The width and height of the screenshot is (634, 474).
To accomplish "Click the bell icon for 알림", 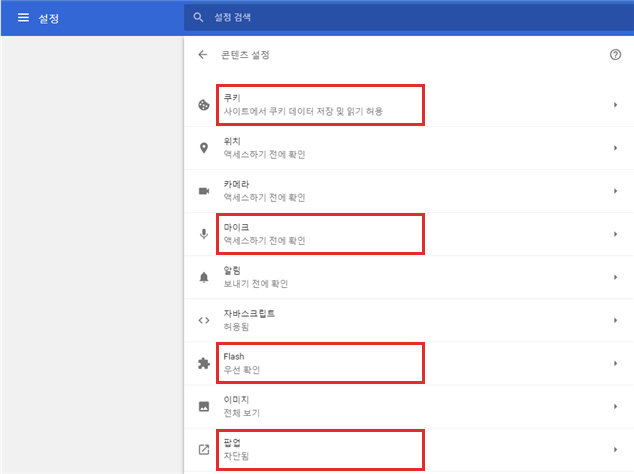I will pyautogui.click(x=203, y=277).
